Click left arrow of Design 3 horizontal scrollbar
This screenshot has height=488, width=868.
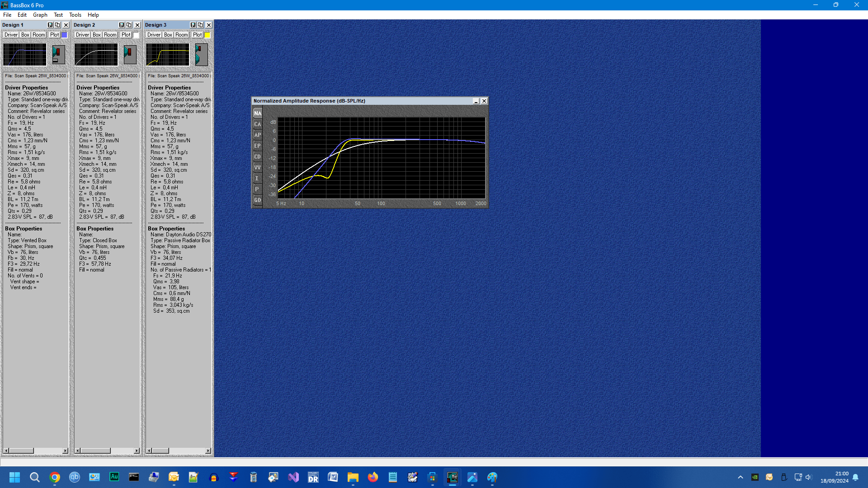point(149,450)
